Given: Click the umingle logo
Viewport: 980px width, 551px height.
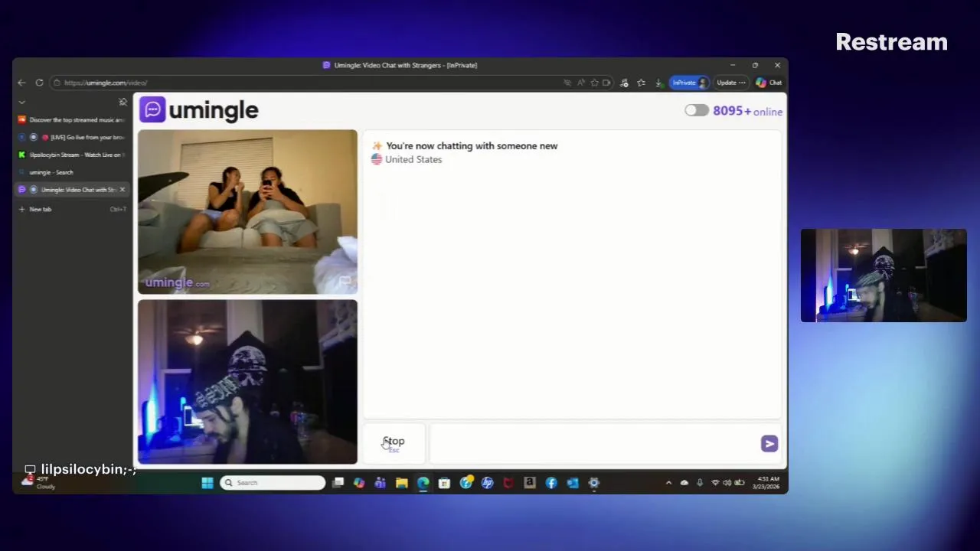Looking at the screenshot, I should (x=199, y=110).
